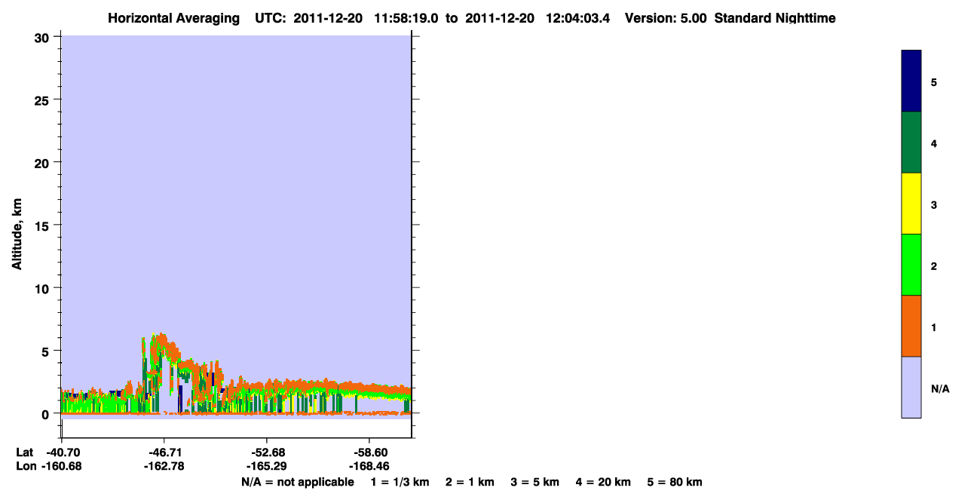Click the 20 tick label on altitude axis

[x=44, y=163]
